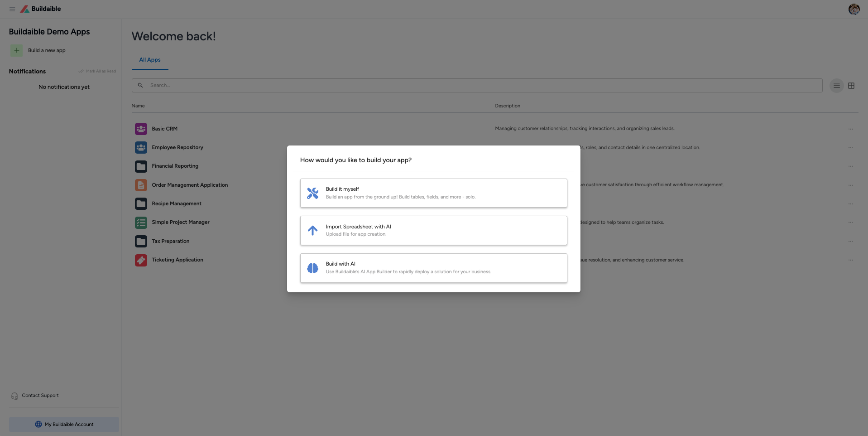Viewport: 868px width, 436px height.
Task: Switch to list view
Action: point(836,86)
